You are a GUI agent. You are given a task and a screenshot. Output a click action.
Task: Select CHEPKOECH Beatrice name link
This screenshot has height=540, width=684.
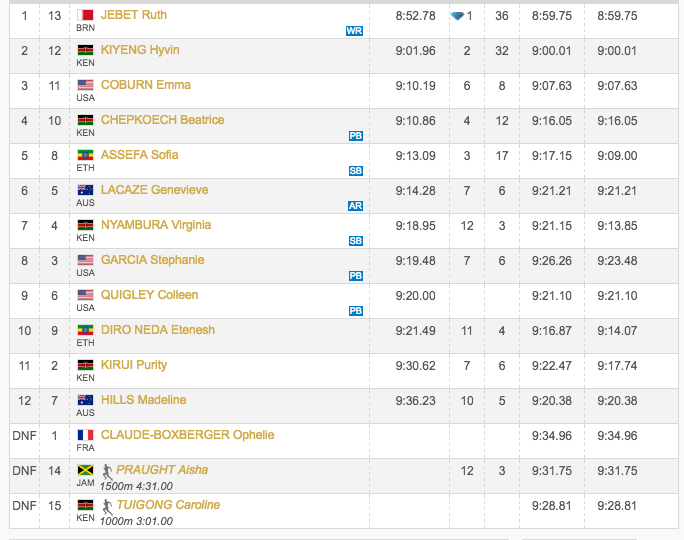(x=162, y=120)
